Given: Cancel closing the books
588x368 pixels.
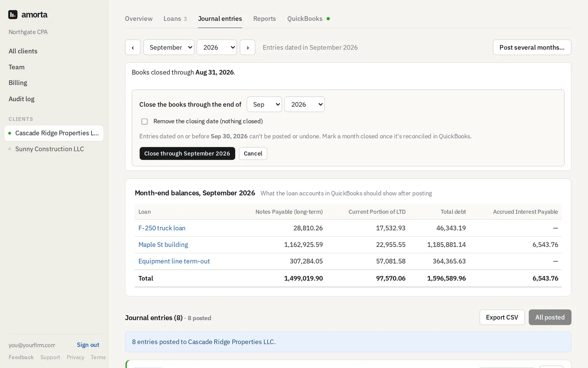Looking at the screenshot, I should click(253, 153).
